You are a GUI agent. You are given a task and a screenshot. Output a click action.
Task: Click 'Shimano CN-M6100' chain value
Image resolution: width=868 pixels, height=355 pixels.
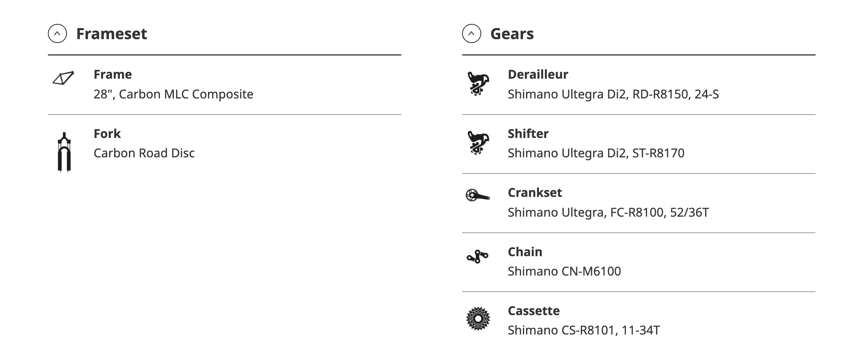(564, 271)
